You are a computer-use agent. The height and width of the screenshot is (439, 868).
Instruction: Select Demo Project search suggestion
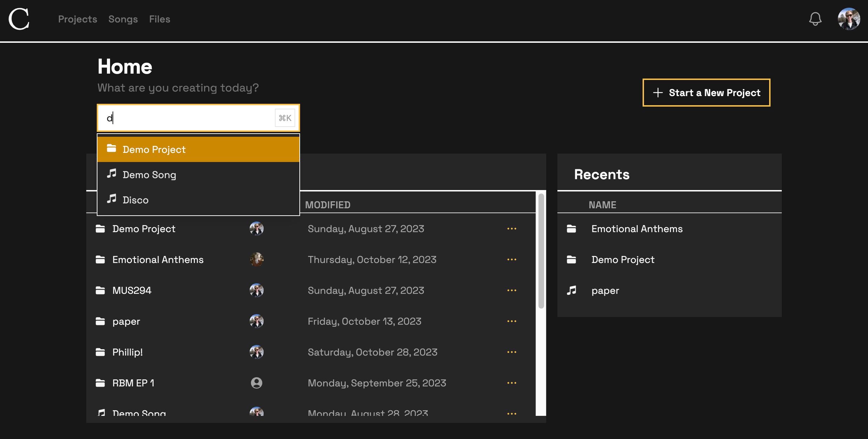click(198, 149)
